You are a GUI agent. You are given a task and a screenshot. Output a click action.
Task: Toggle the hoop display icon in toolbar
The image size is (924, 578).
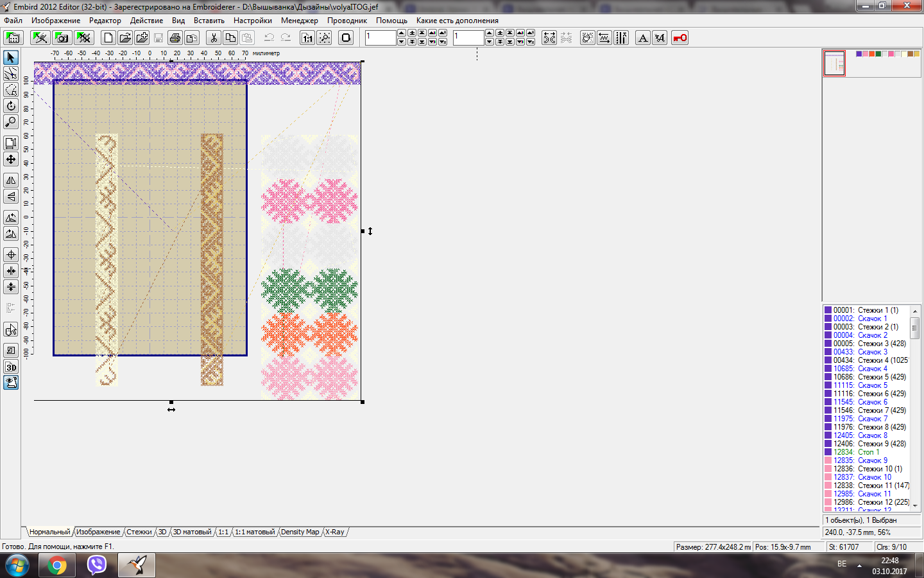pyautogui.click(x=346, y=38)
